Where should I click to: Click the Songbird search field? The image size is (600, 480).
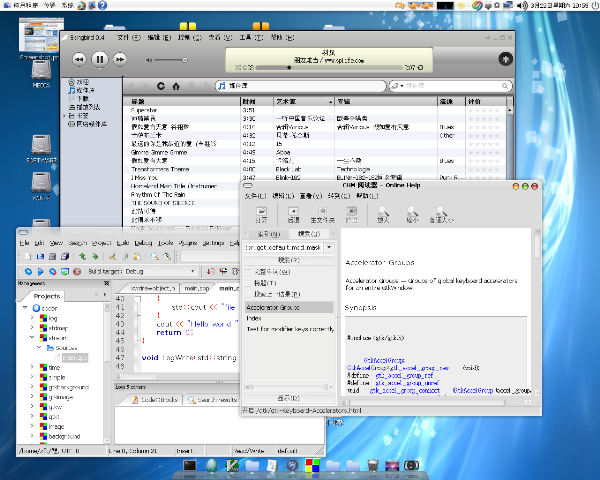pos(453,86)
